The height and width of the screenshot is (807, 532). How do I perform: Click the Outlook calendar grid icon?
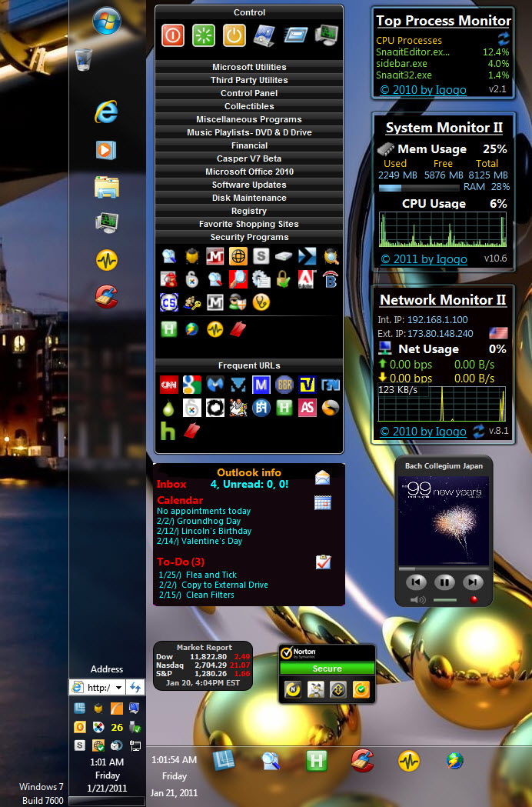click(323, 502)
